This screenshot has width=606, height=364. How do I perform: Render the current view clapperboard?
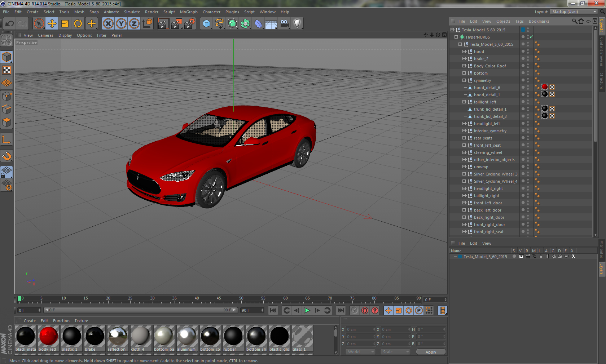click(163, 24)
